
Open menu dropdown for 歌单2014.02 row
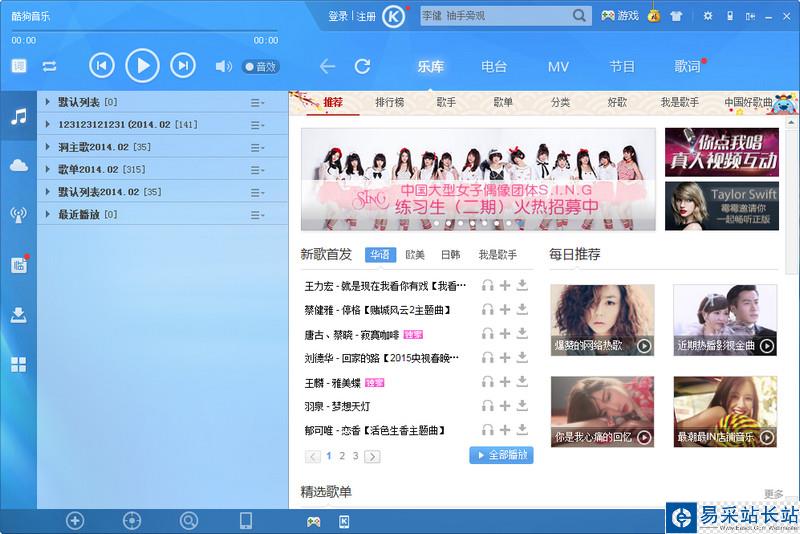[257, 170]
